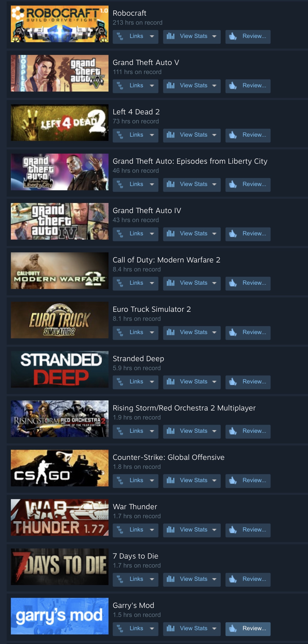Click the CS:GO game banner thumbnail

pyautogui.click(x=60, y=468)
